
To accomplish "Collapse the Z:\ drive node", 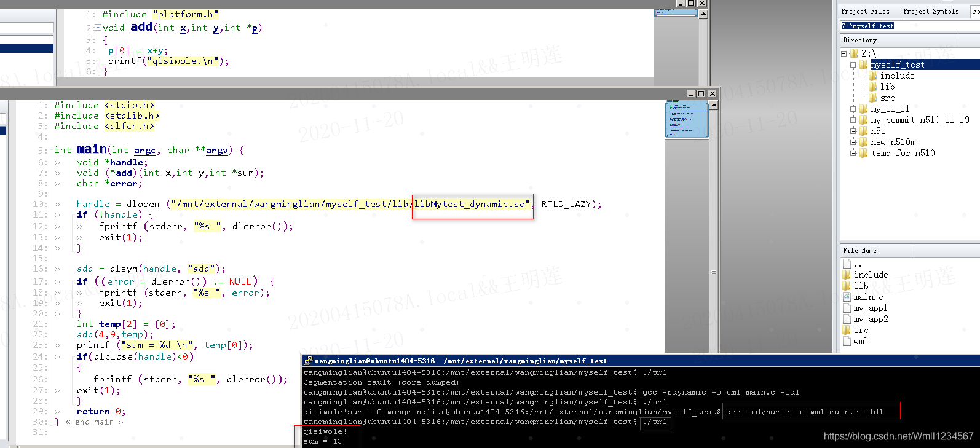I will click(x=844, y=53).
